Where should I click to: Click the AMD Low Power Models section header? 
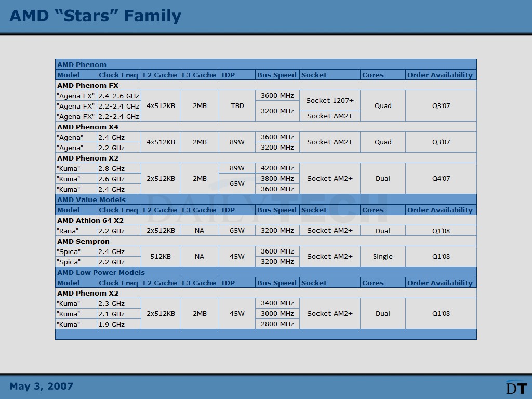coord(101,272)
